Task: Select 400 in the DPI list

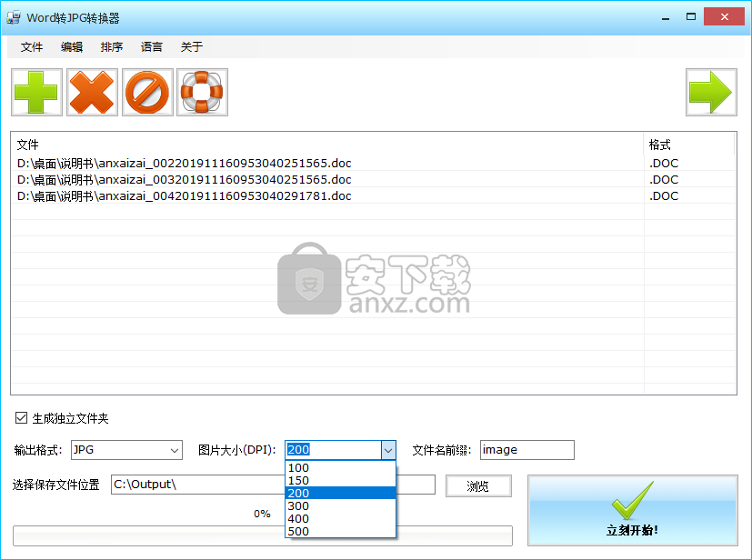Action: tap(340, 518)
